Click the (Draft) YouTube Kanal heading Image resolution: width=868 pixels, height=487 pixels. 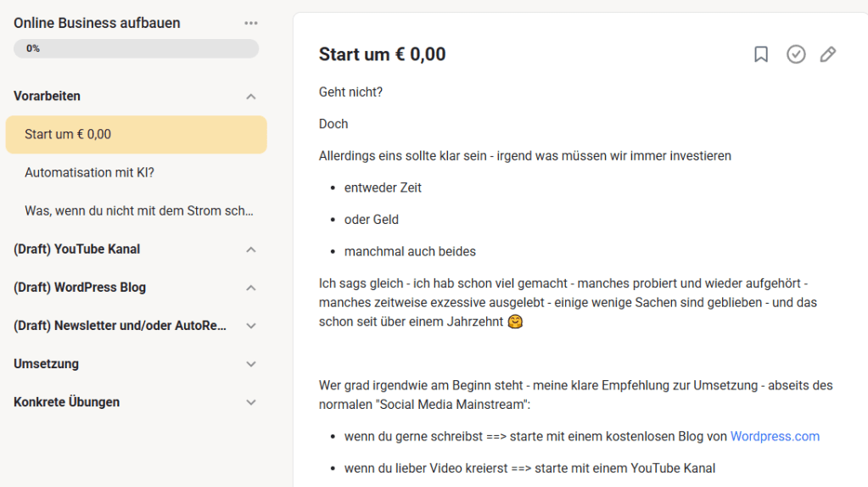tap(77, 249)
